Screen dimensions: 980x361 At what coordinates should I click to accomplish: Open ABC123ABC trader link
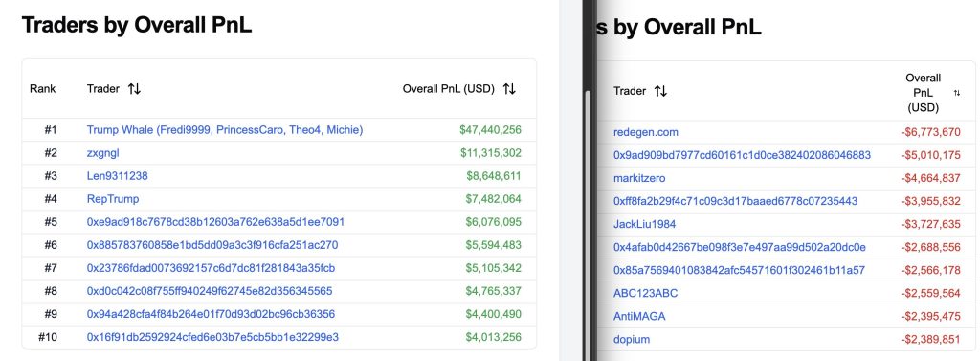pyautogui.click(x=646, y=293)
